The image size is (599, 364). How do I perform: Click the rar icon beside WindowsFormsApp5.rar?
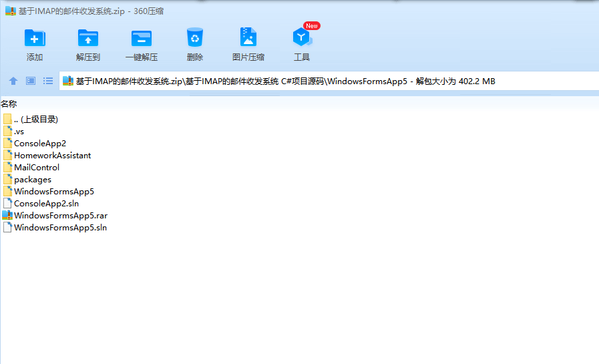(7, 216)
